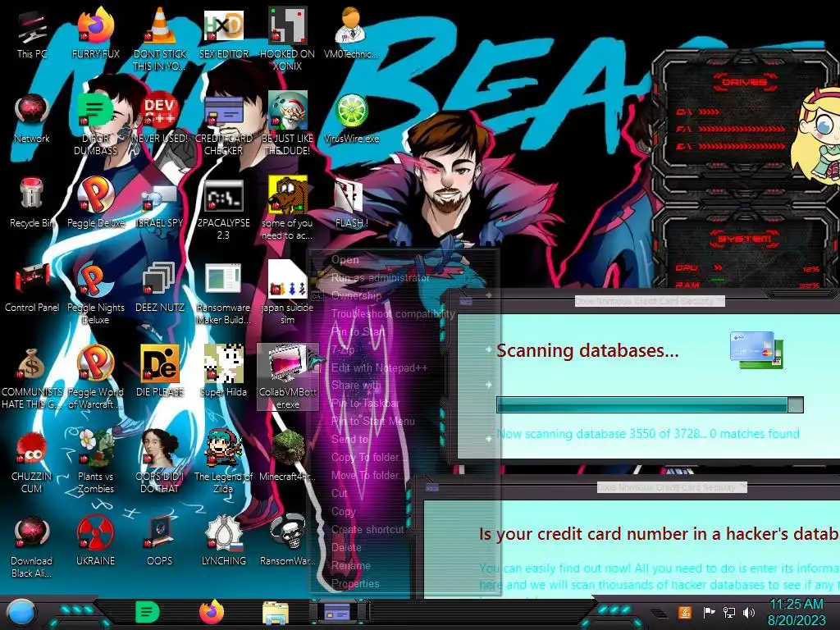Screen dimensions: 840x630
Task: Choose Create shortcut menu entry
Action: [367, 529]
